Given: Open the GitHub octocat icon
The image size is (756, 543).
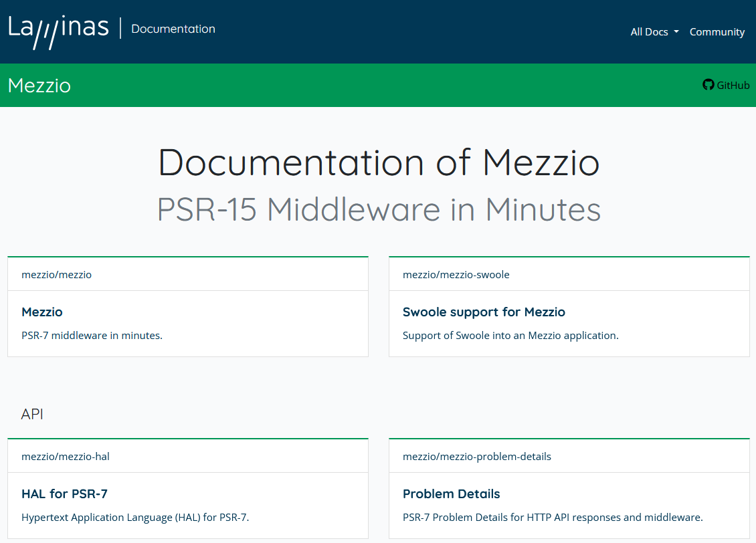Looking at the screenshot, I should pos(708,85).
